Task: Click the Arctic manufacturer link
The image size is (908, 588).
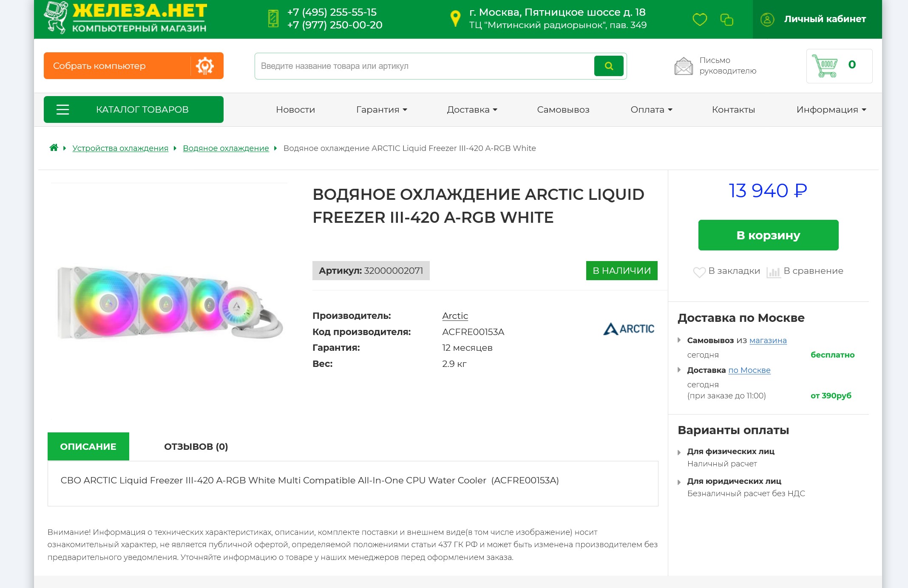Action: (x=455, y=316)
